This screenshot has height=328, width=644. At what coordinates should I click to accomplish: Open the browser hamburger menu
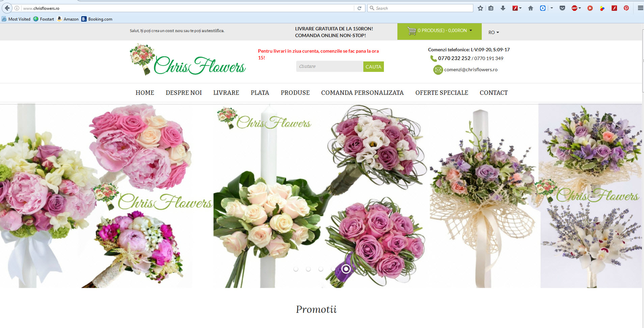640,8
